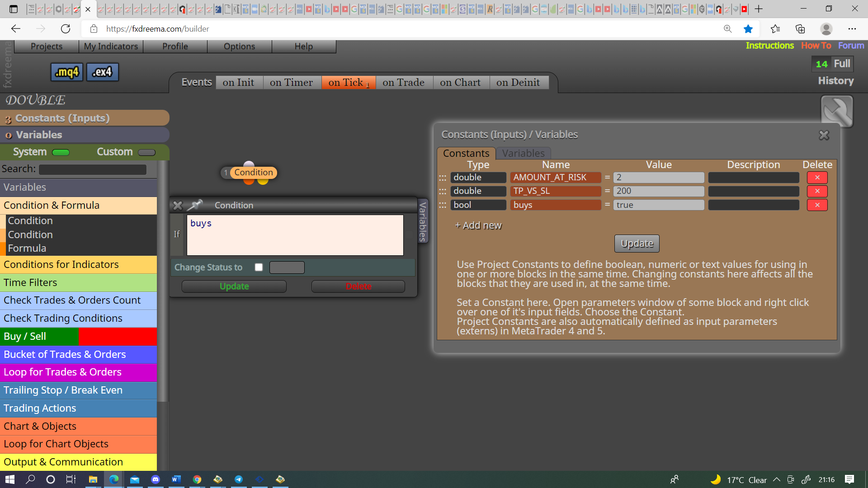This screenshot has width=868, height=488.
Task: Download the .mq4 file icon
Action: pyautogui.click(x=67, y=72)
